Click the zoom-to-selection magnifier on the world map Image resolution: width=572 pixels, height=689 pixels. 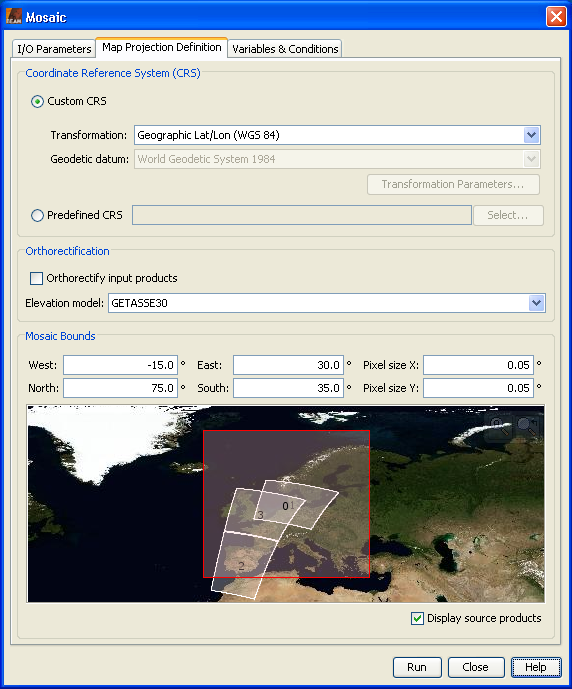499,426
